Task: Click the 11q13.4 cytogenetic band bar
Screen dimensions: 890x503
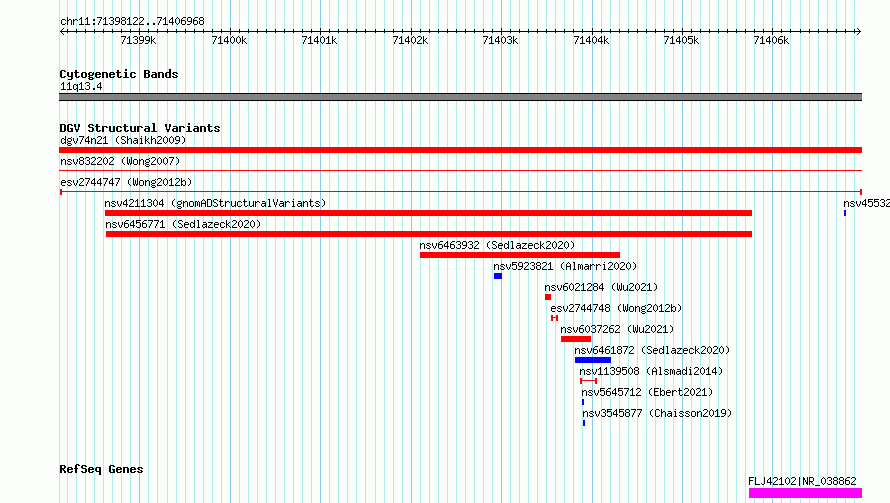Action: coord(460,97)
